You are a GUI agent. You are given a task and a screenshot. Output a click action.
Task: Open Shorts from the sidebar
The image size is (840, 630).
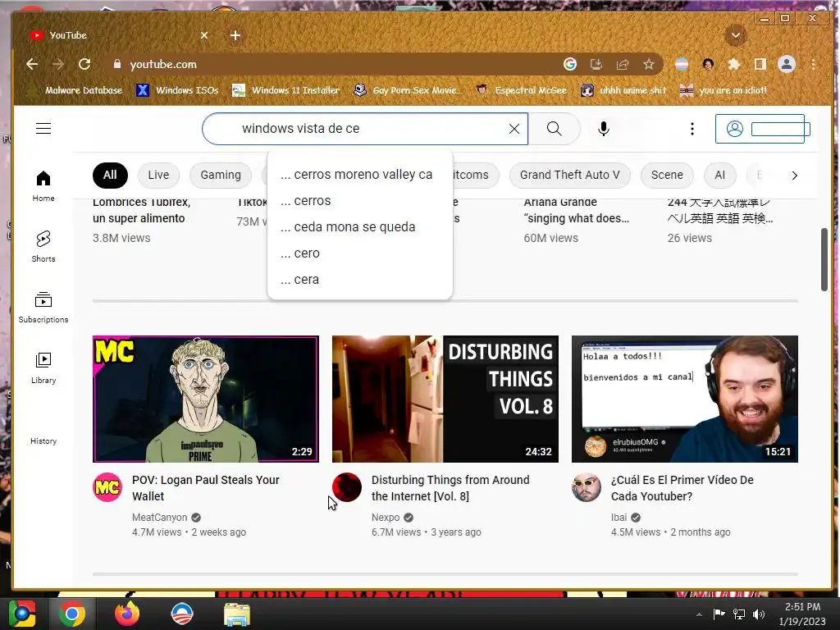coord(43,246)
